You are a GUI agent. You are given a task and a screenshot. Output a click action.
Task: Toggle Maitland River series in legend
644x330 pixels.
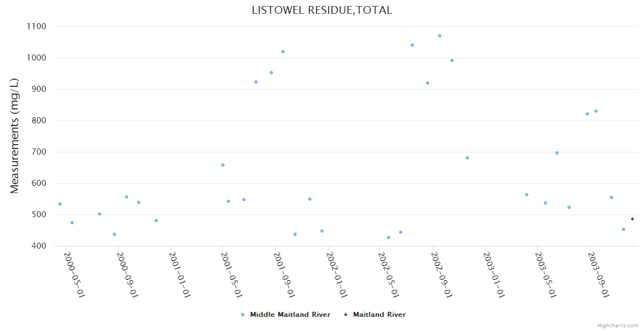379,315
